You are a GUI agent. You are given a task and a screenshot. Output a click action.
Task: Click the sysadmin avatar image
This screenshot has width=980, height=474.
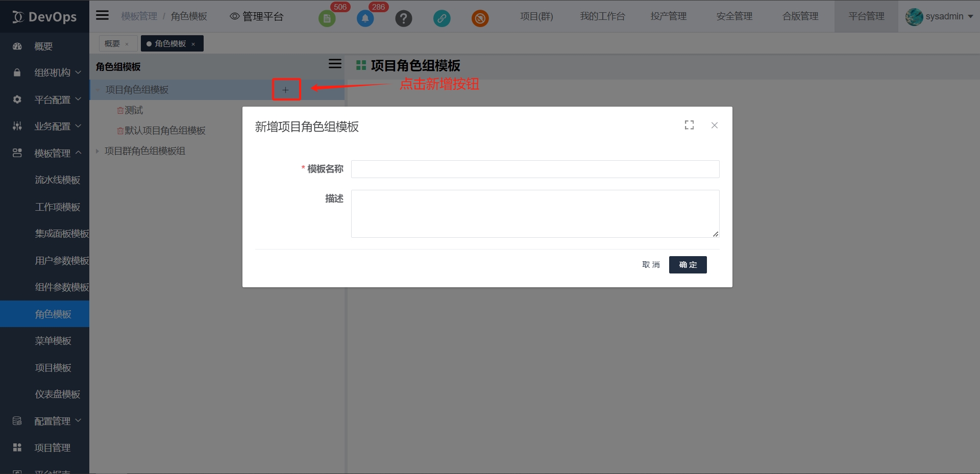pyautogui.click(x=914, y=17)
